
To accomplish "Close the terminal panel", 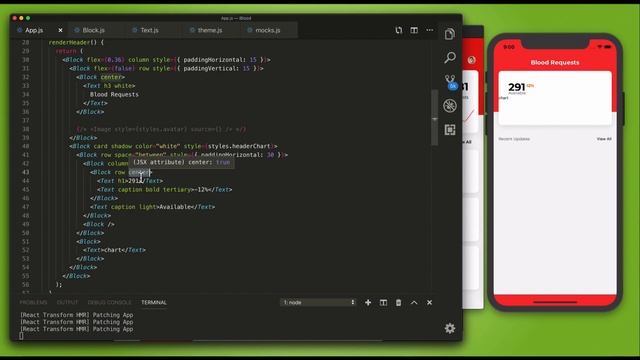I will [429, 302].
